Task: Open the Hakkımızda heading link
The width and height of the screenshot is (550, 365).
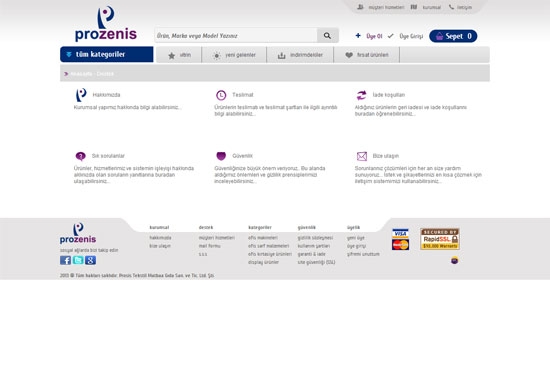Action: point(106,95)
